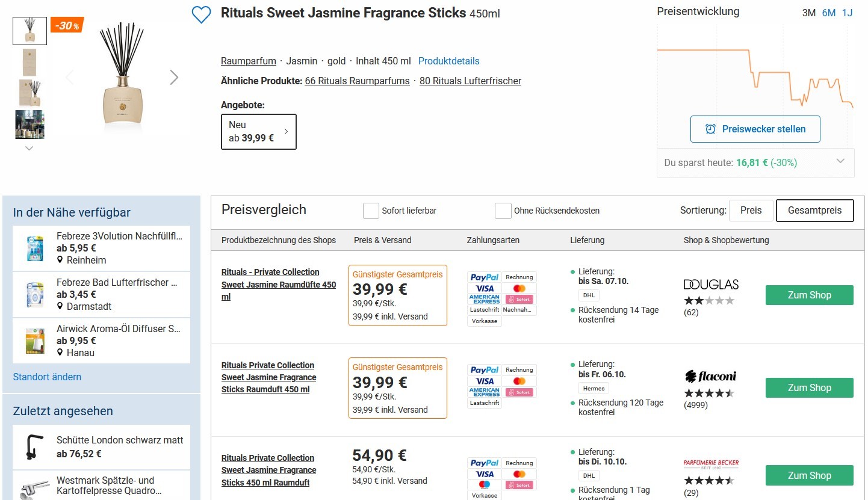The height and width of the screenshot is (500, 868).
Task: Add product to wishlist with heart icon
Action: (201, 14)
